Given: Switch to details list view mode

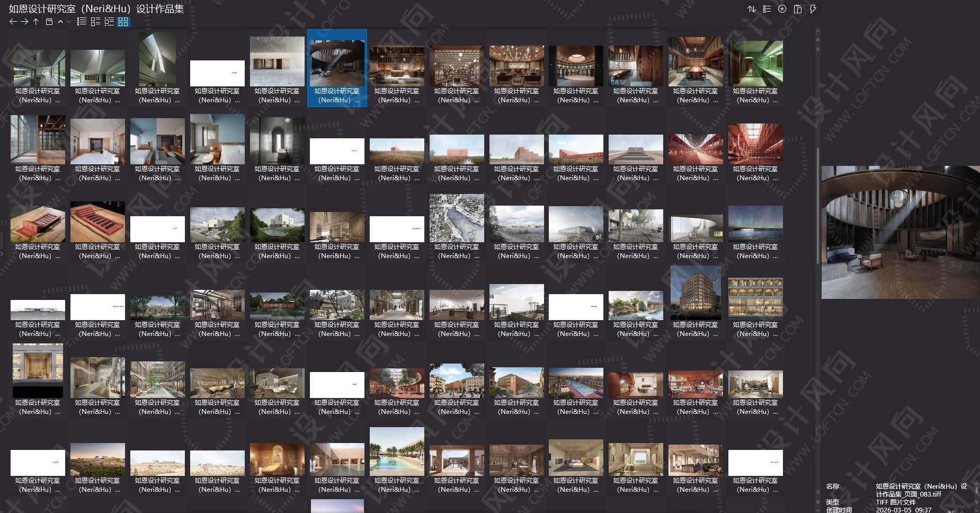Looking at the screenshot, I should 95,22.
